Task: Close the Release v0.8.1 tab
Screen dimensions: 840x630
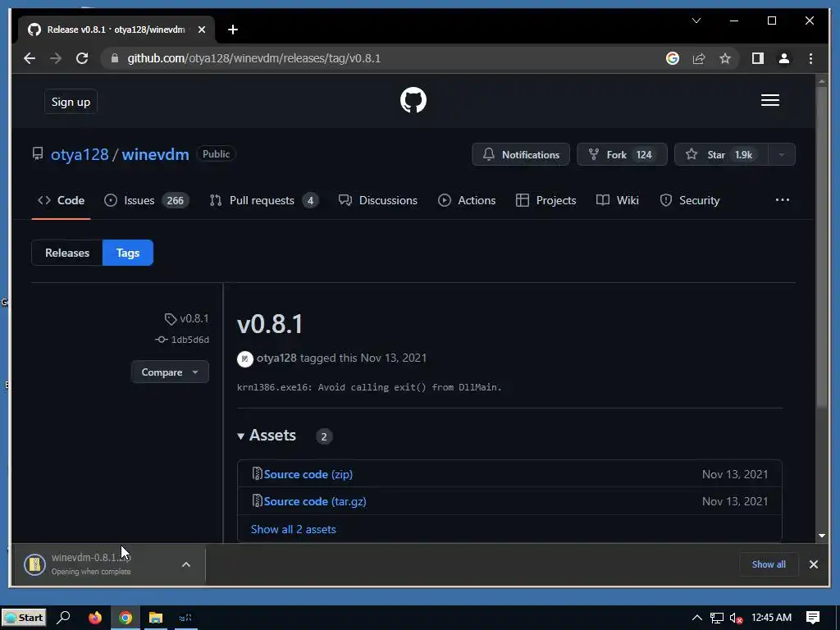Action: click(x=202, y=30)
